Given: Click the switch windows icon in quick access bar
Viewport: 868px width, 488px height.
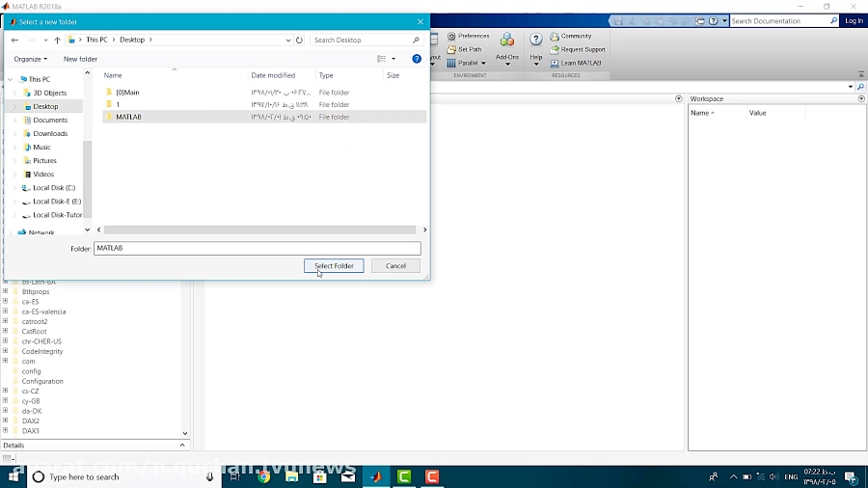Looking at the screenshot, I should tap(700, 21).
